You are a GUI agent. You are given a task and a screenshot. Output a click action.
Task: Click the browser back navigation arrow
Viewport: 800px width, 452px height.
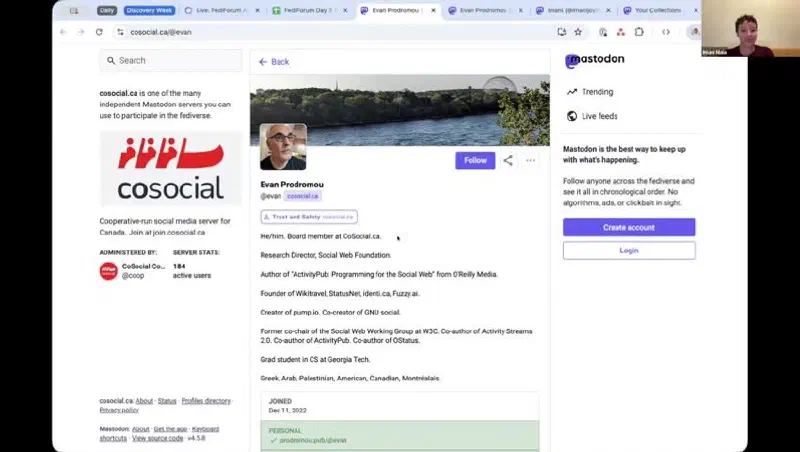coord(63,32)
